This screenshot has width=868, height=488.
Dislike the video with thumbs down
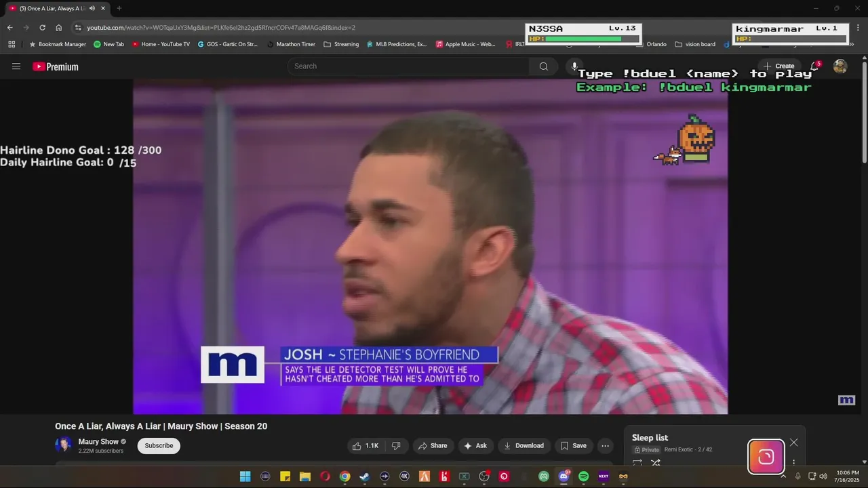[x=396, y=445]
